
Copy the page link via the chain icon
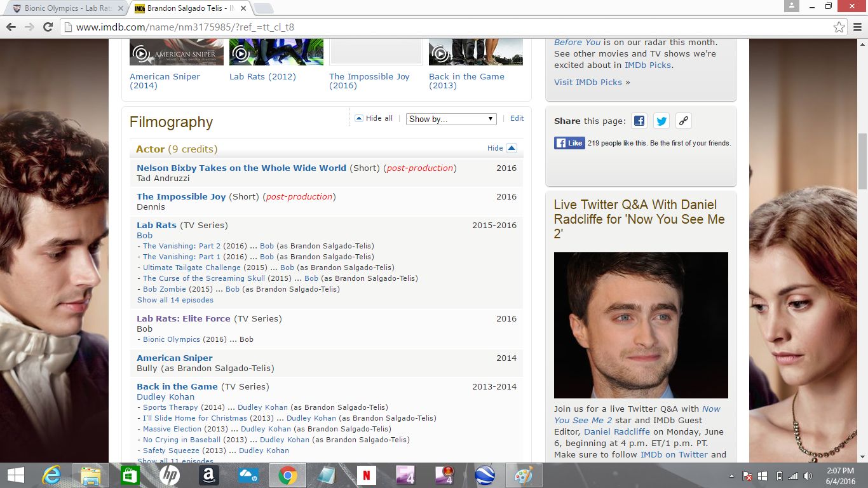coord(684,121)
